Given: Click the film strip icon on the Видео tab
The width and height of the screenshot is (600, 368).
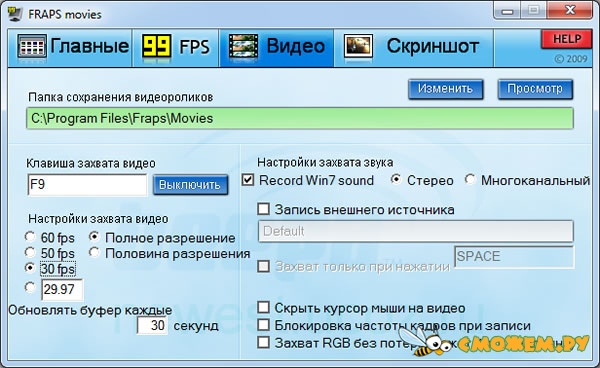Looking at the screenshot, I should point(243,46).
